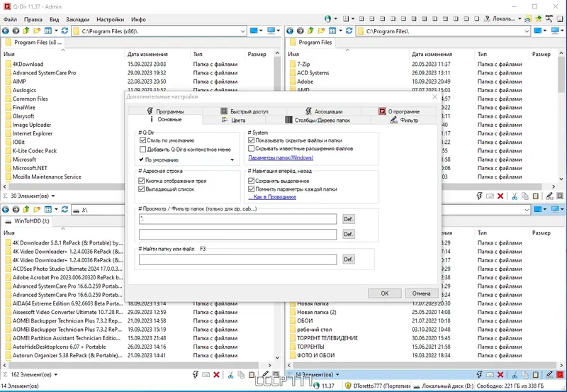The image size is (567, 392).
Task: Go forward in the C:\Program Files\ pane
Action: point(300,30)
